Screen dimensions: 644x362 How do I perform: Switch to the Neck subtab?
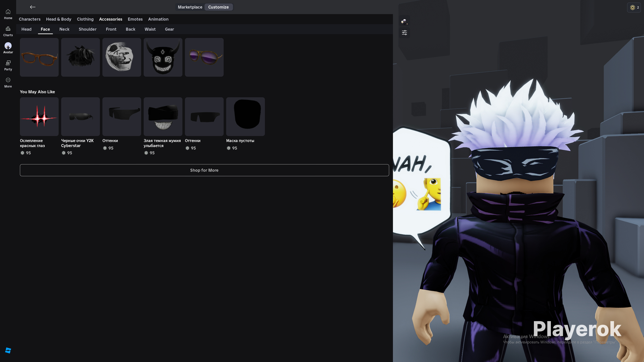64,29
